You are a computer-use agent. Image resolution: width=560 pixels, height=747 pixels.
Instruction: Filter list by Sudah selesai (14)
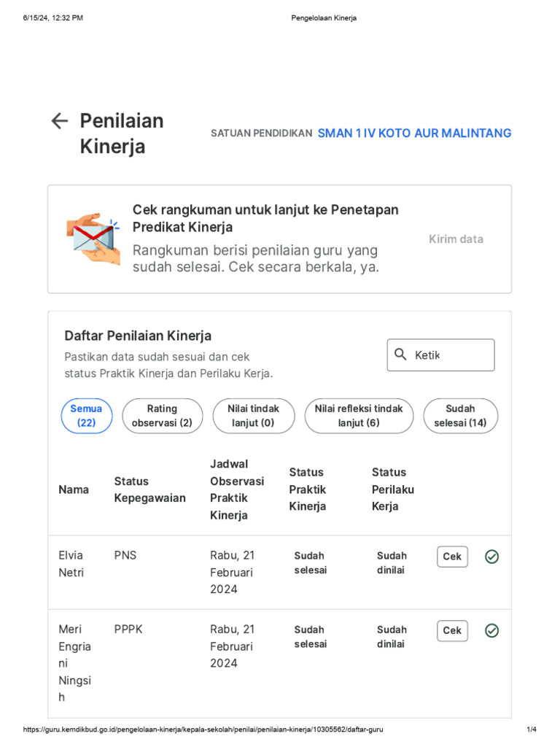point(460,416)
